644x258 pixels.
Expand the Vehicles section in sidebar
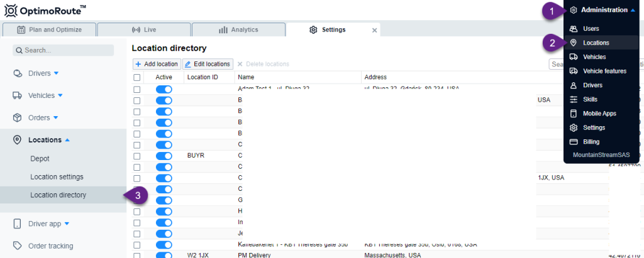[x=60, y=95]
